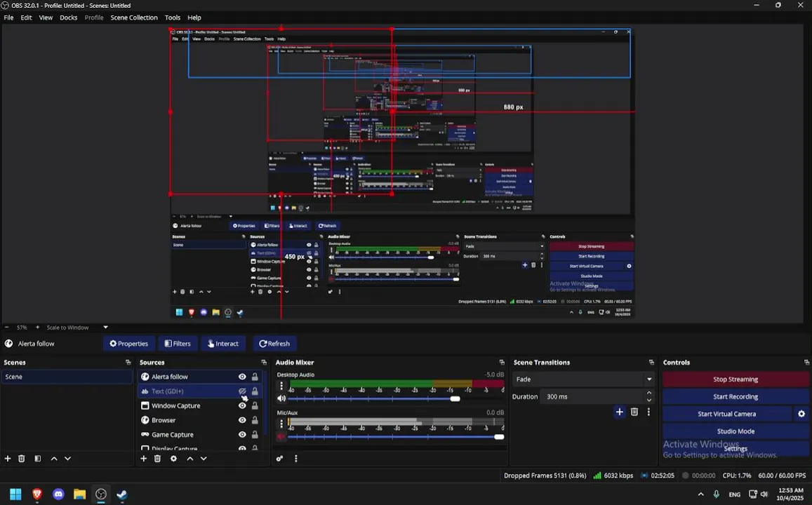Screen dimensions: 812x505
Task: Undock the Scene Transitions panel
Action: (x=651, y=362)
